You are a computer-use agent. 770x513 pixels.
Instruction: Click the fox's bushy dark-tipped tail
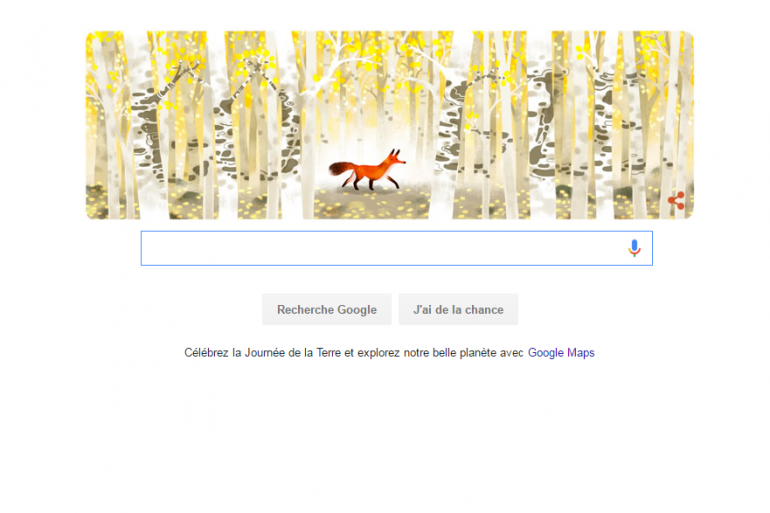[341, 169]
